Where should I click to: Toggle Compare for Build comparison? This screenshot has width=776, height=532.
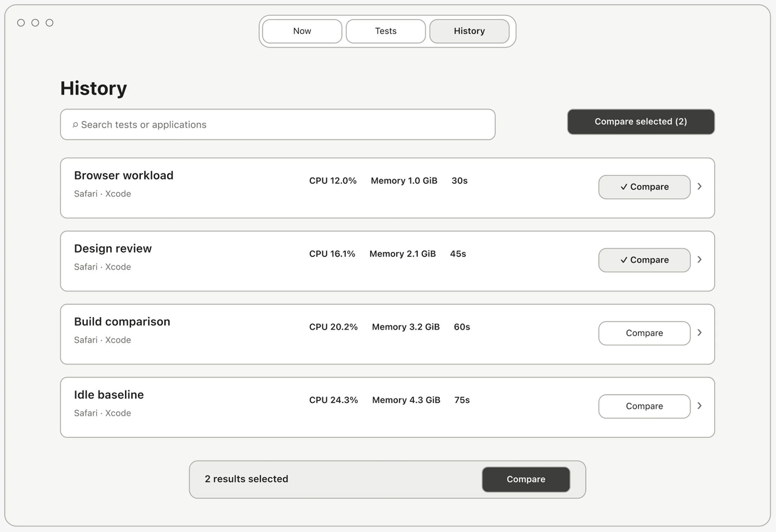pos(644,333)
